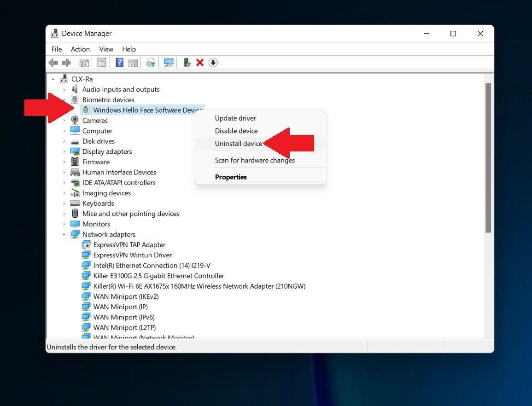Collapse the Network adapters category
This screenshot has width=532, height=406.
pyautogui.click(x=64, y=234)
